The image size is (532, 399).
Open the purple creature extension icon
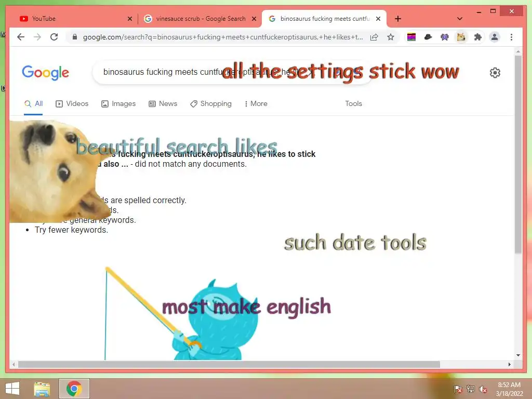click(445, 37)
